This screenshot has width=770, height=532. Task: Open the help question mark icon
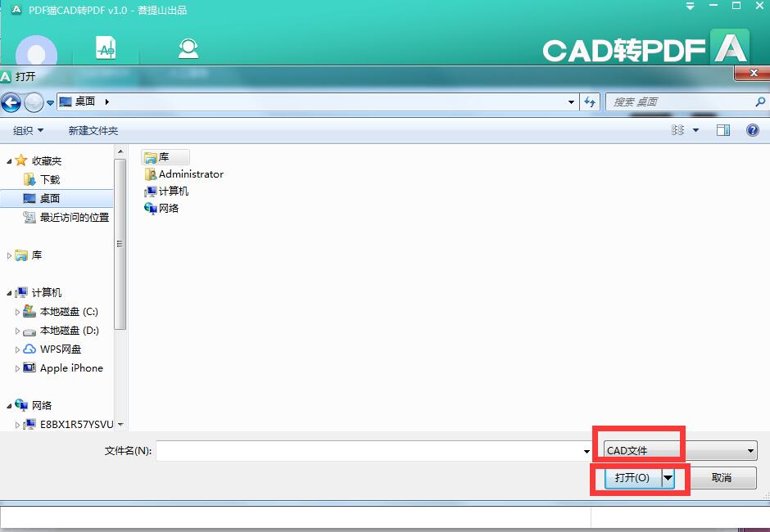[752, 130]
